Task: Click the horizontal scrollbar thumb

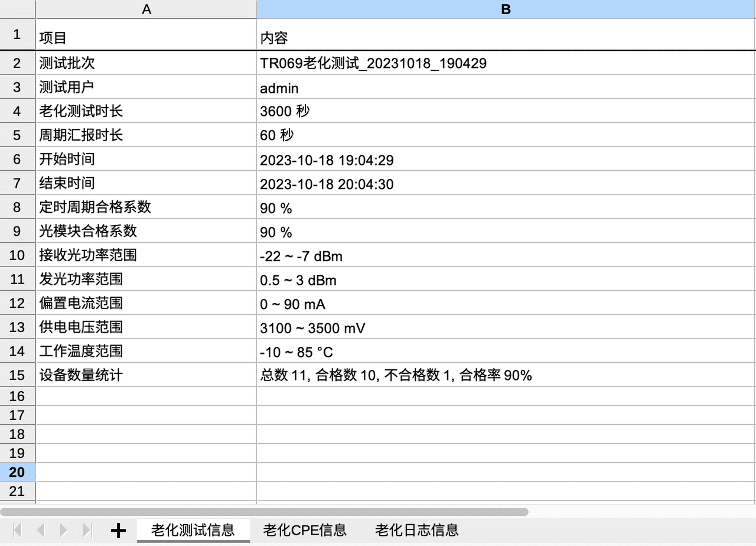Action: pos(264,512)
